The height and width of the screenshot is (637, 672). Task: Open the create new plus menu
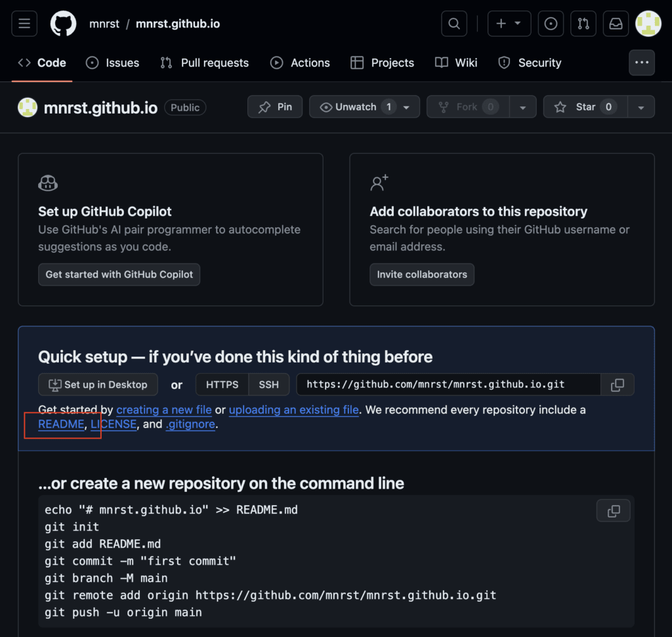(x=509, y=24)
